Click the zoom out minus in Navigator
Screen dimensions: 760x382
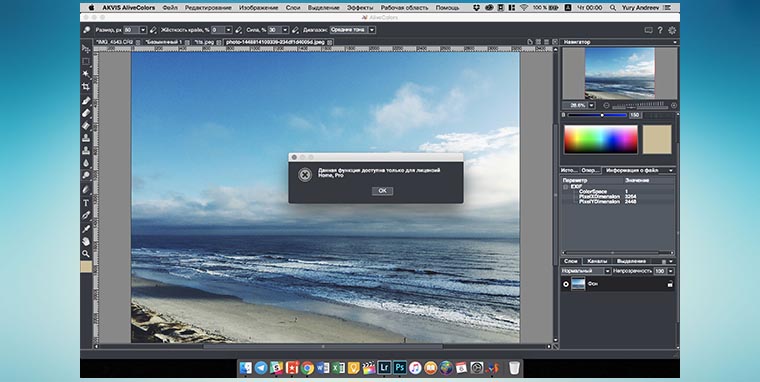pos(606,105)
